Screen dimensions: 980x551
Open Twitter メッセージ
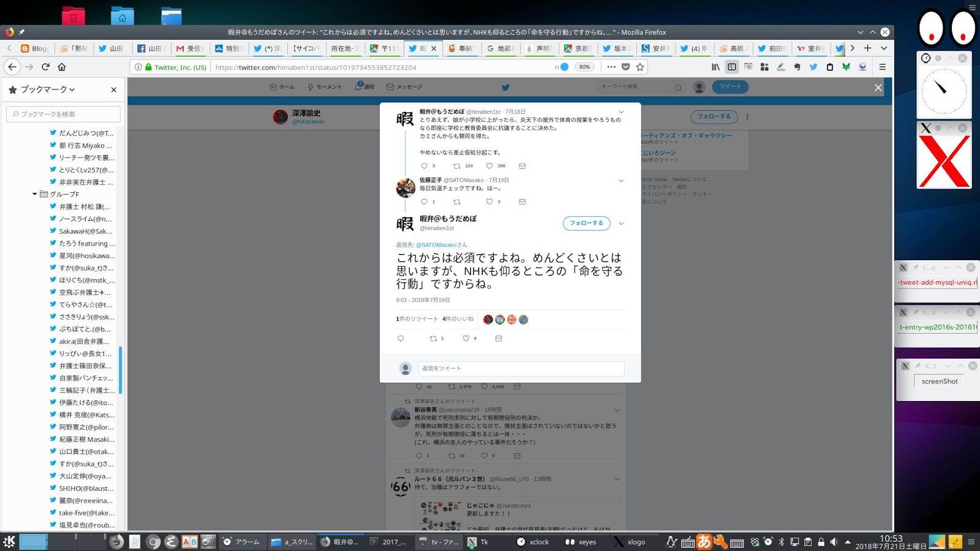tap(404, 87)
